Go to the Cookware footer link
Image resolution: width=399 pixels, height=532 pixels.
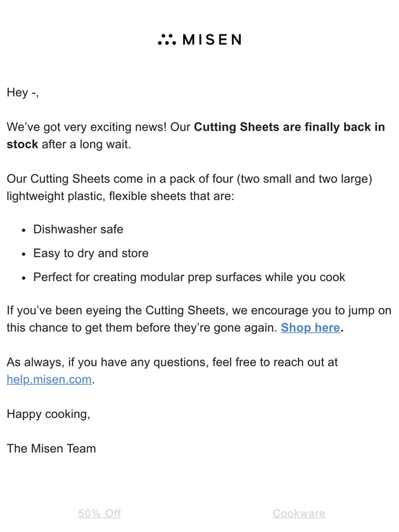(299, 513)
